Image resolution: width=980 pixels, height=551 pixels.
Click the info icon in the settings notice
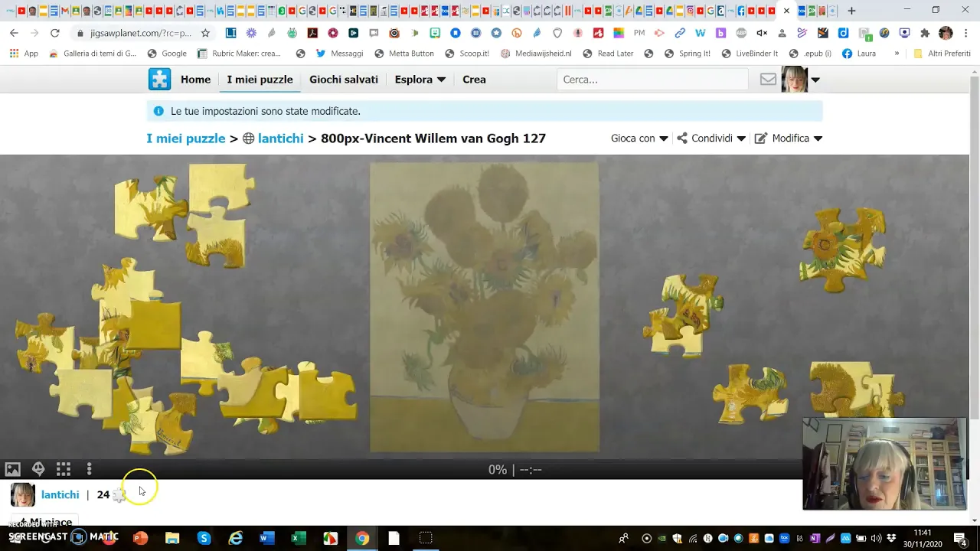point(158,111)
